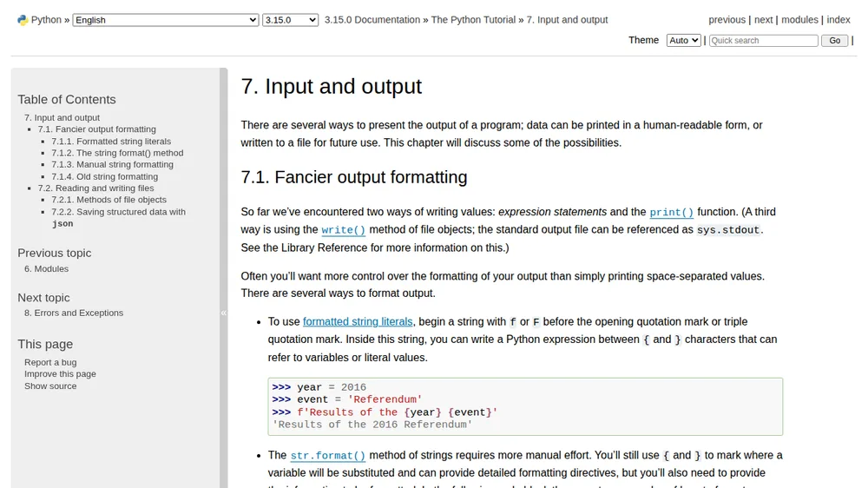The height and width of the screenshot is (488, 868).
Task: Click the Python logo icon
Action: [x=23, y=20]
